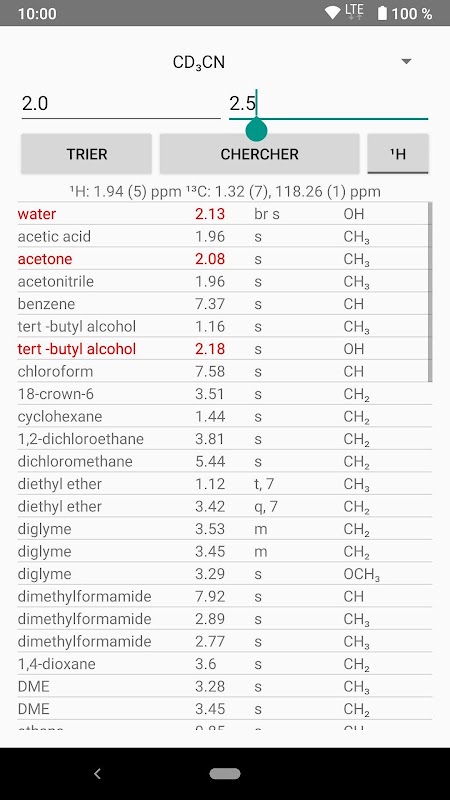Select the 1,4-dioxane row
The width and height of the screenshot is (450, 800).
point(224,664)
